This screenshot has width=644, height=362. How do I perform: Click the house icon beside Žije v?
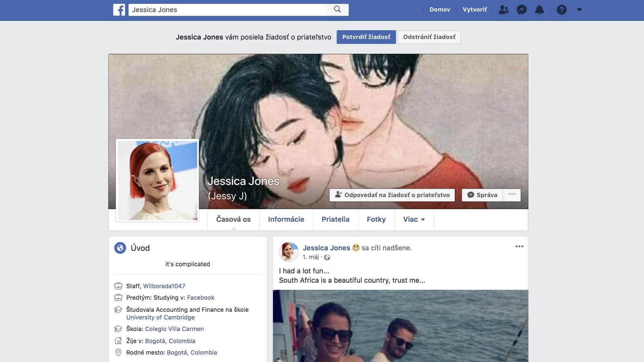[118, 341]
